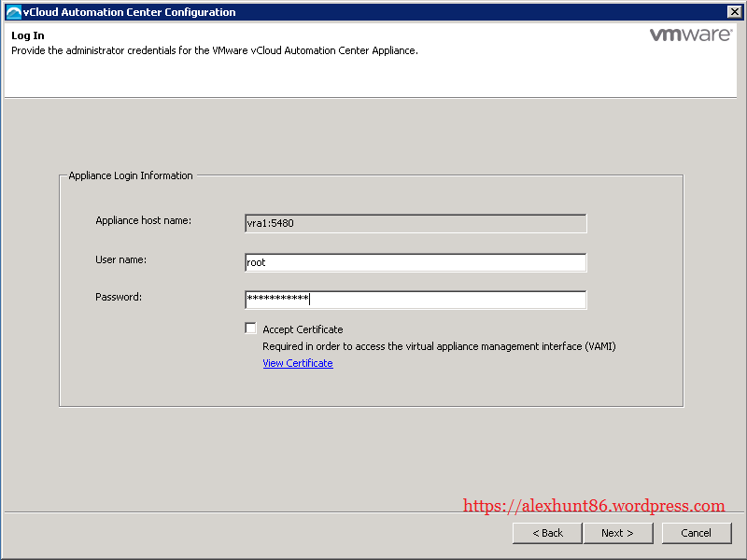Click the vCloud Automation Center title bar icon

tap(13, 12)
